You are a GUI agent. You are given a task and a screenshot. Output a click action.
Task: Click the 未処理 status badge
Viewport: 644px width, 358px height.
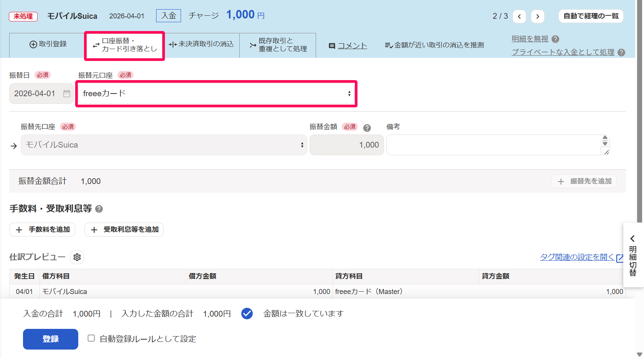23,16
